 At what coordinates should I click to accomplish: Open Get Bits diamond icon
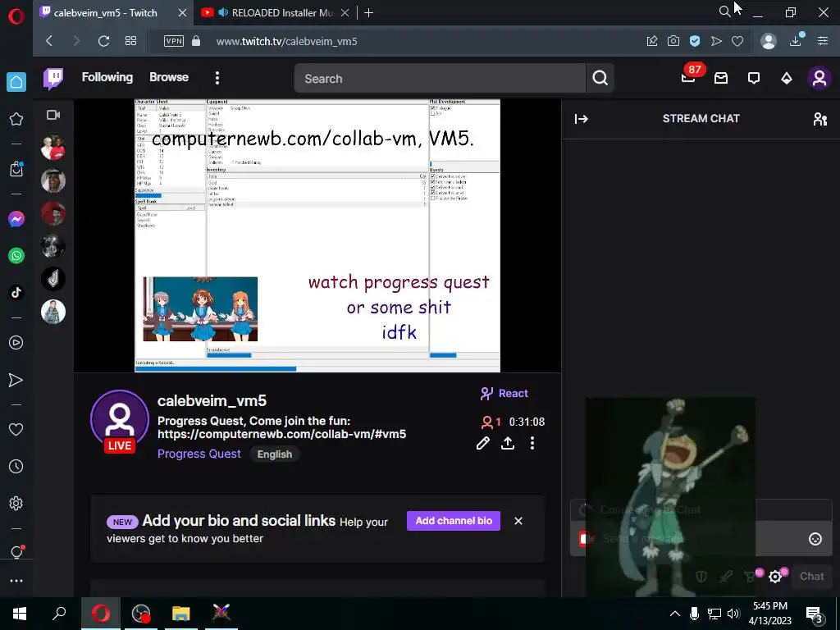(x=787, y=78)
